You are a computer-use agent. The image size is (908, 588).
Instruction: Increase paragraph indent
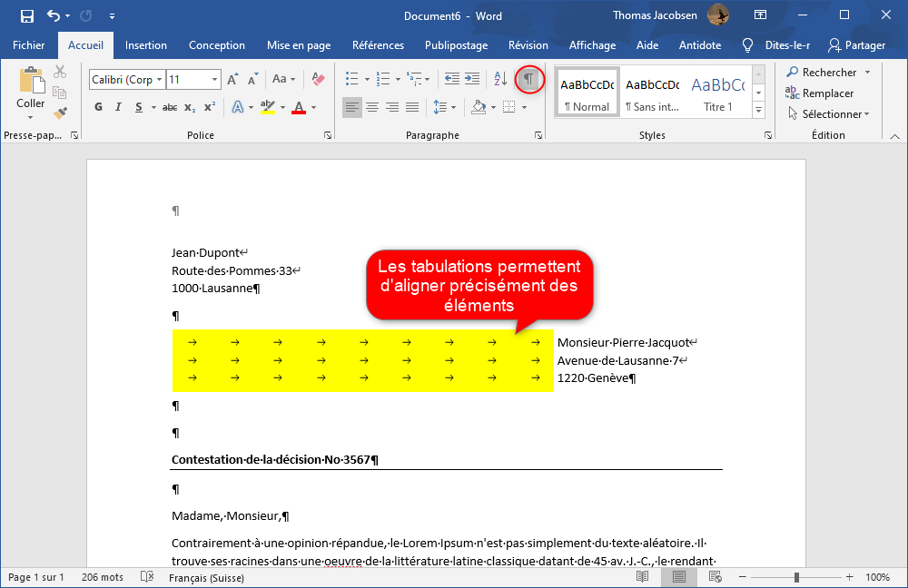472,79
